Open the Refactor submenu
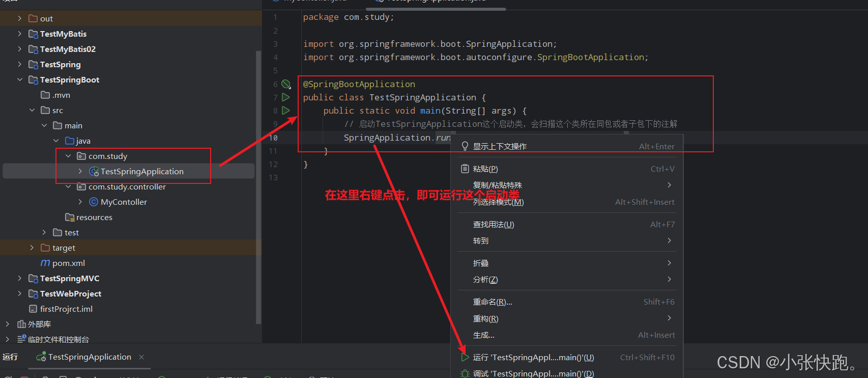This screenshot has width=868, height=378. (x=567, y=318)
